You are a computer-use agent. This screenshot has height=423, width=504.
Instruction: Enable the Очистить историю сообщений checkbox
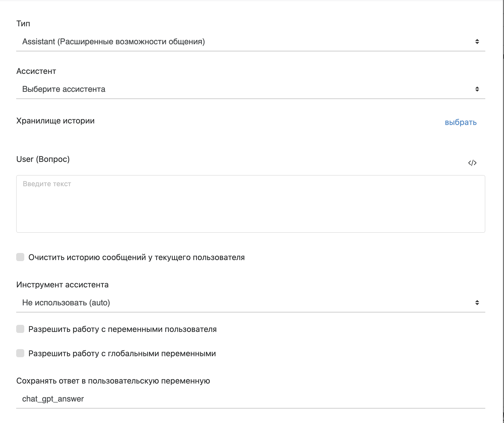(x=20, y=257)
